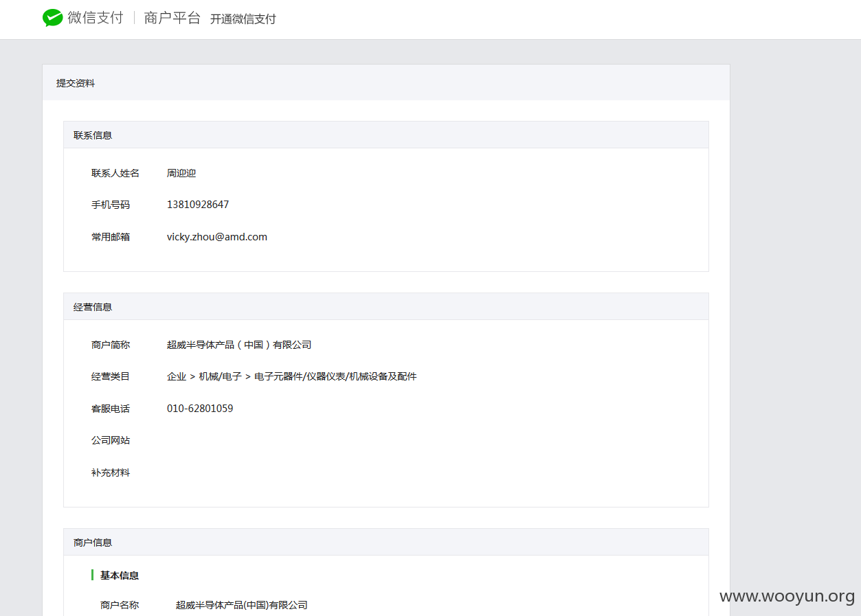
Task: Select the phone number 13810928647
Action: [198, 205]
